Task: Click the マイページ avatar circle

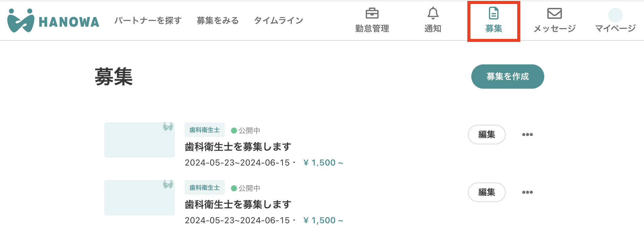Action: click(615, 15)
